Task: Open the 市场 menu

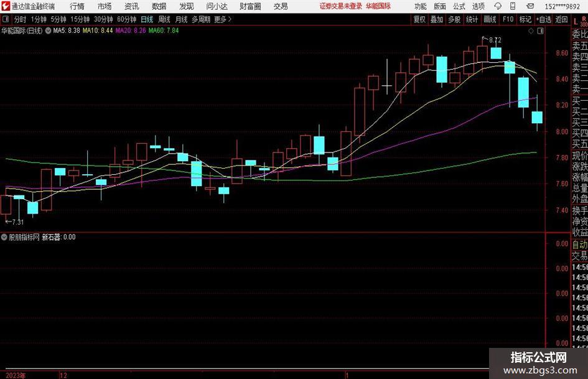Action: coord(105,6)
